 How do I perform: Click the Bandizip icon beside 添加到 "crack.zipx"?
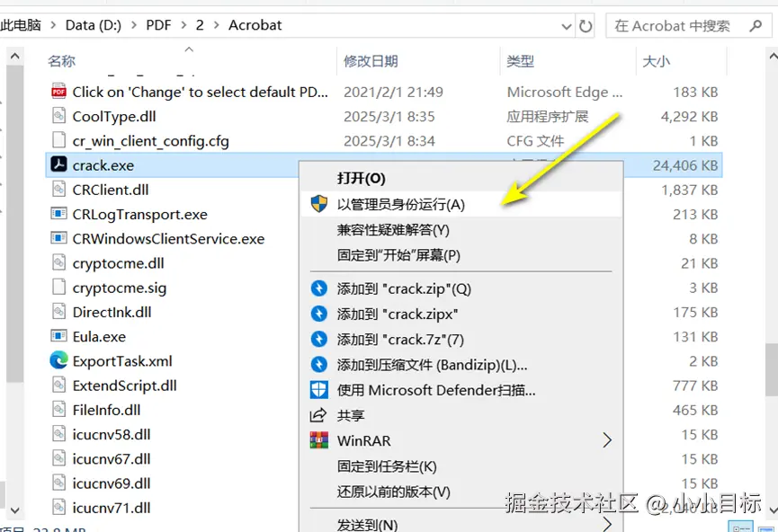(319, 314)
